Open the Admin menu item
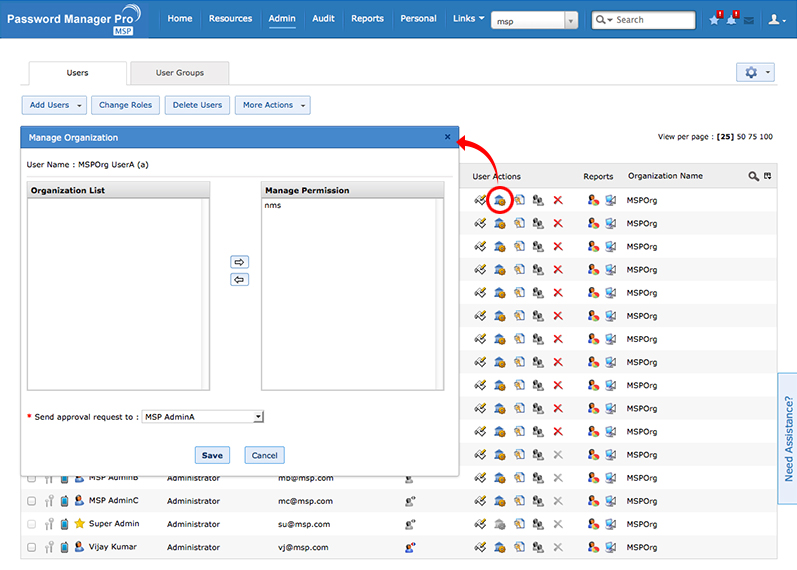The width and height of the screenshot is (797, 570). (x=282, y=18)
